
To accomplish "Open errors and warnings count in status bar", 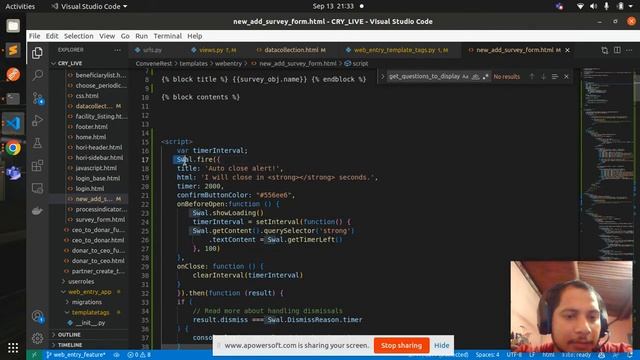I will (x=139, y=355).
